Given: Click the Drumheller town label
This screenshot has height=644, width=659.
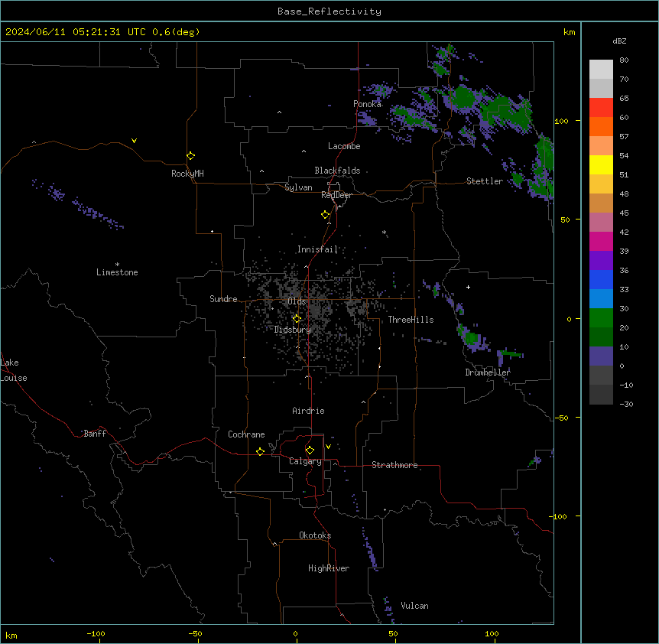Looking at the screenshot, I should [x=488, y=372].
